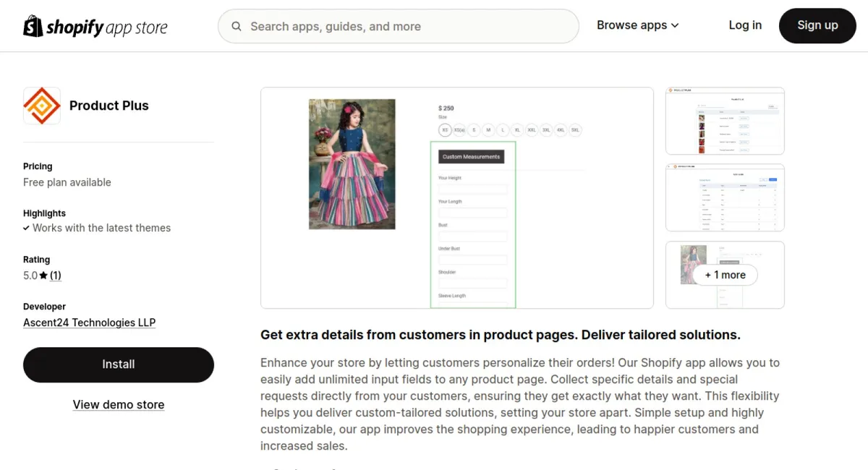Click the Pricing label

point(38,166)
